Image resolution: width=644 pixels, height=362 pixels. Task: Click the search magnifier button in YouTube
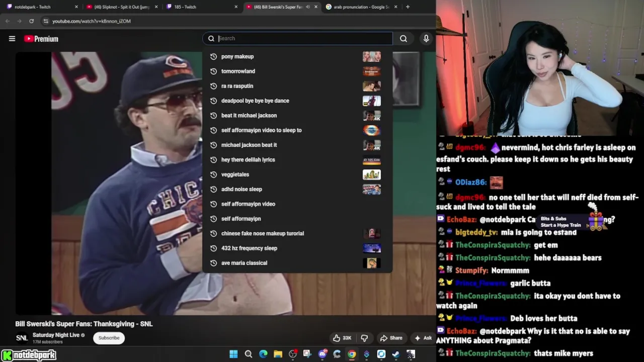(404, 38)
